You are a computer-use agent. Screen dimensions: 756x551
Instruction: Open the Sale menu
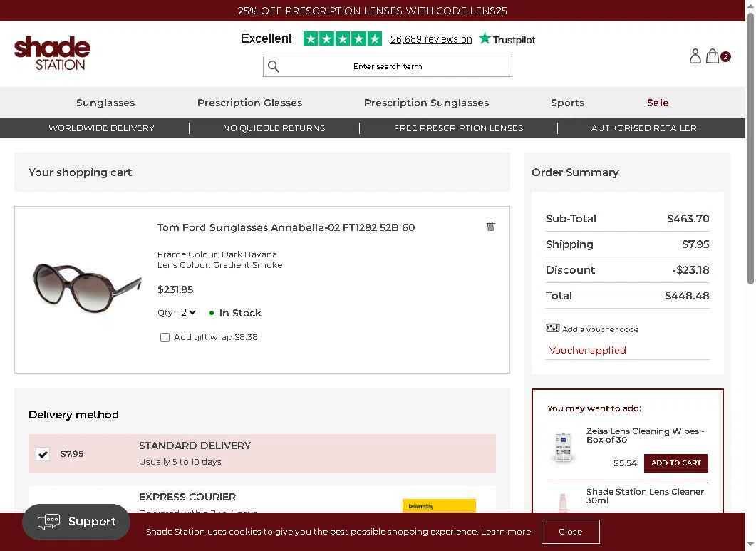pos(658,103)
